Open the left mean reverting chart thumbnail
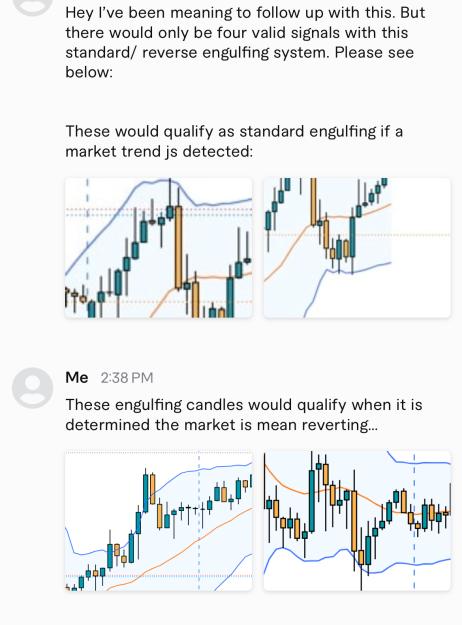 tap(159, 521)
